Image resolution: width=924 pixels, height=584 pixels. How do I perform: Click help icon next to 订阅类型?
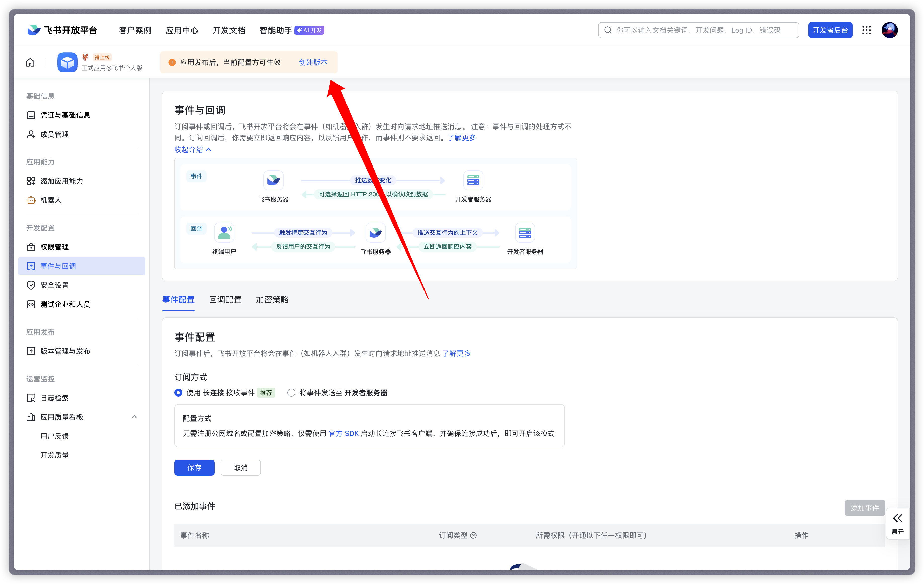point(473,535)
